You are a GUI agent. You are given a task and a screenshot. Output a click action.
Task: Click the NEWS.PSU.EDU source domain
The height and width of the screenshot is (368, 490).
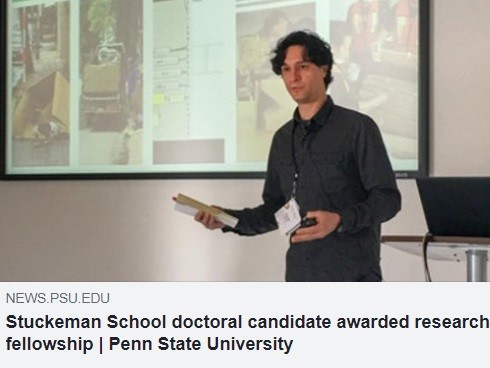[58, 298]
